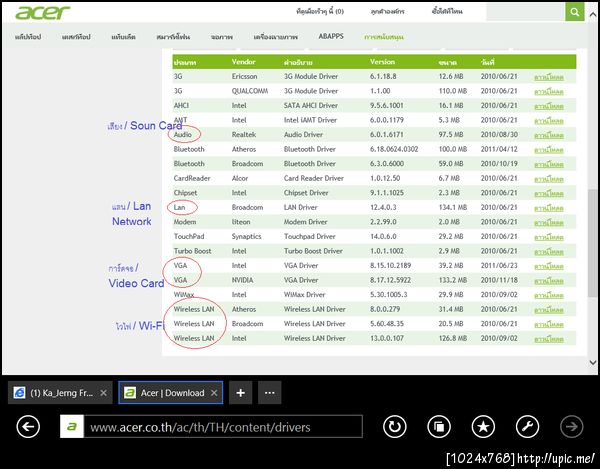Open the smartphones navigation menu item

(173, 37)
